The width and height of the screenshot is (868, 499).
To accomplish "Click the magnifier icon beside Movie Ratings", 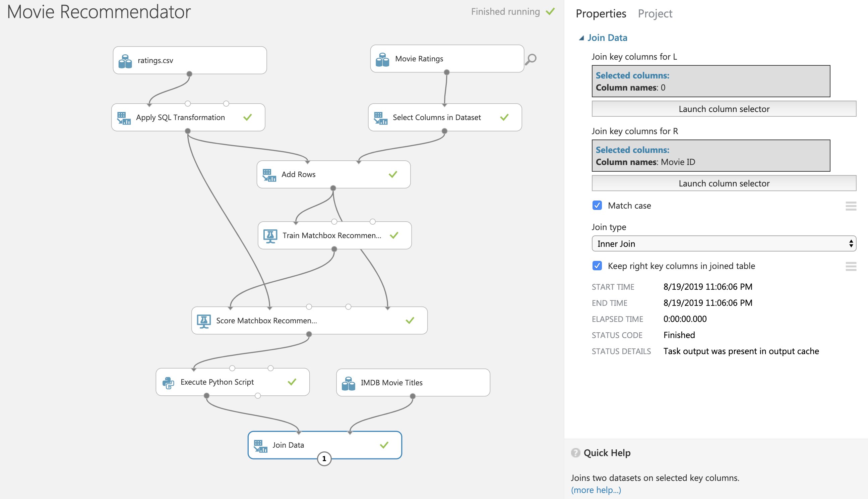I will (x=531, y=59).
